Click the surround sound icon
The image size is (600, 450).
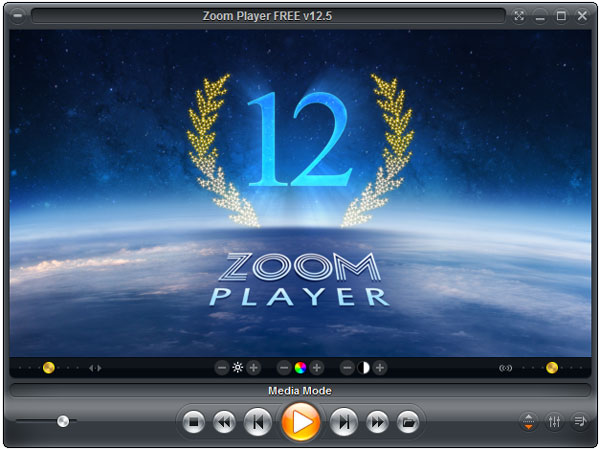point(505,368)
